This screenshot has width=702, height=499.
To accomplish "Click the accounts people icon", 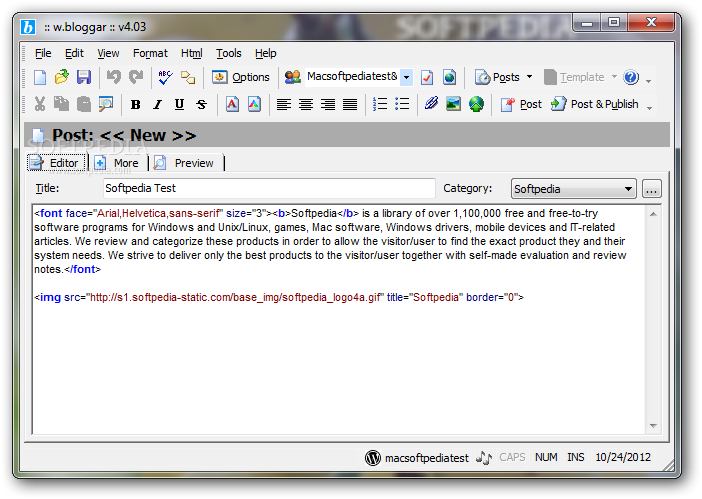I will tap(293, 77).
